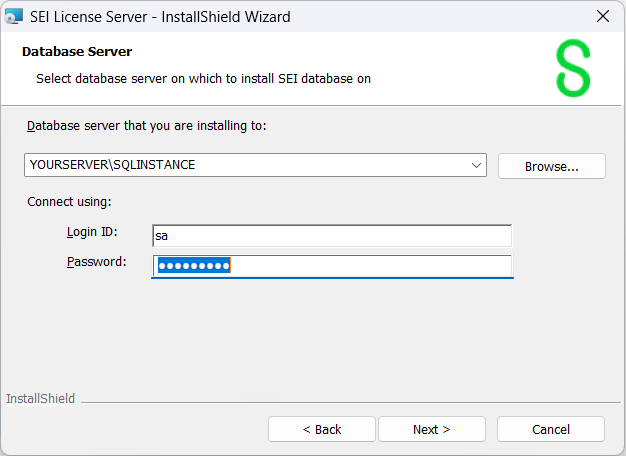Click the "Database server that you are installing to" label
This screenshot has width=626, height=456.
click(147, 126)
